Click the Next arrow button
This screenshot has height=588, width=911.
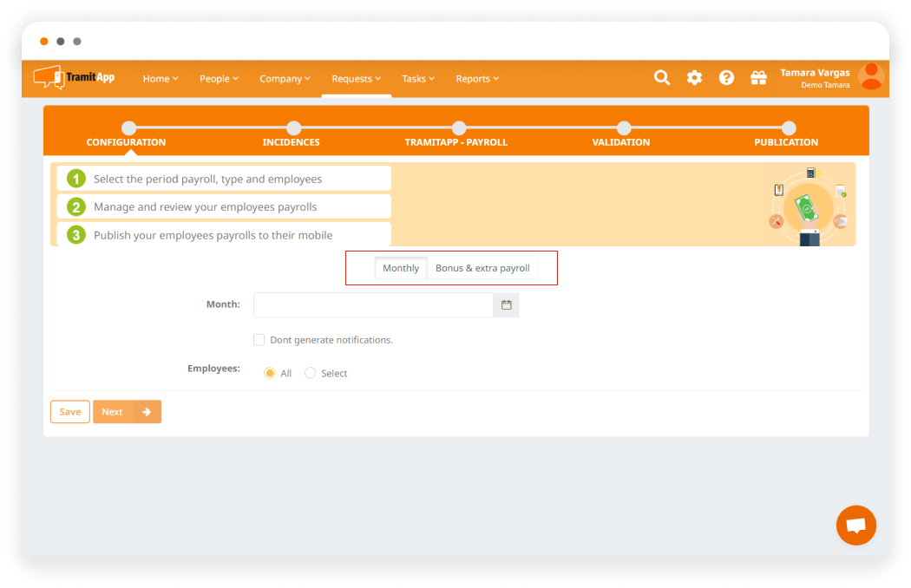[x=127, y=412]
